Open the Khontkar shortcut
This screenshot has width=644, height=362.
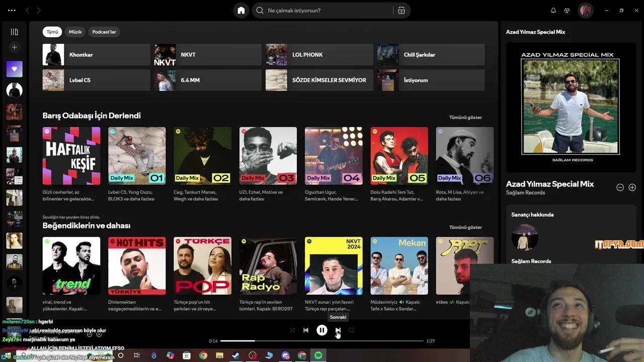click(x=96, y=55)
